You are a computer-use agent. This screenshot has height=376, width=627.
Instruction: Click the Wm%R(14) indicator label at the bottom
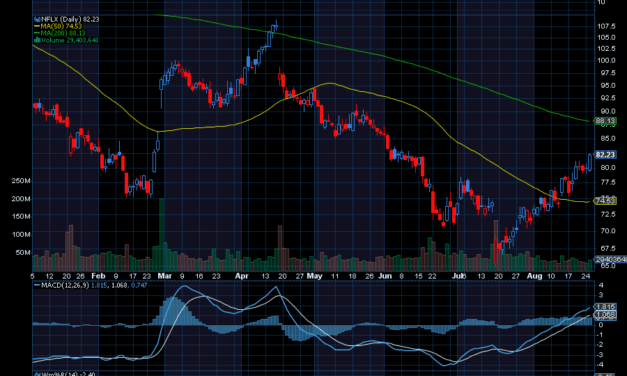tap(65, 374)
